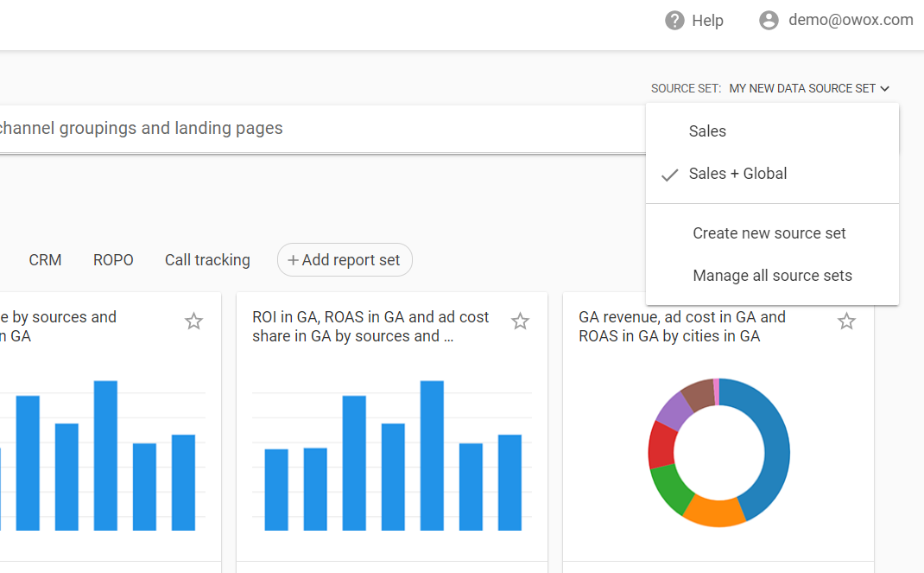Viewport: 924px width, 573px height.
Task: Open Manage all source sets
Action: pyautogui.click(x=772, y=276)
